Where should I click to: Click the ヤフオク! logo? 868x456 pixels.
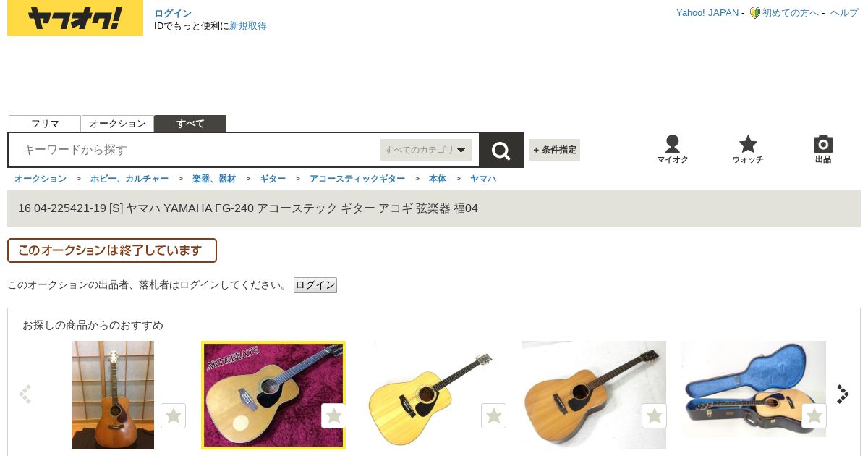point(75,18)
